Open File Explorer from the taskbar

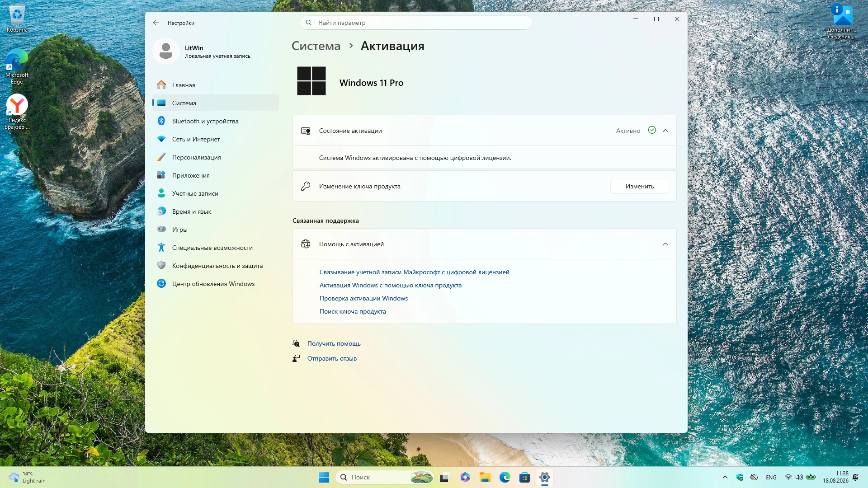coord(485,477)
